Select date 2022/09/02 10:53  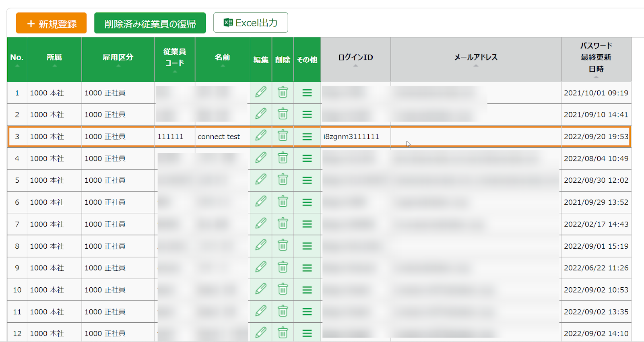pos(596,290)
